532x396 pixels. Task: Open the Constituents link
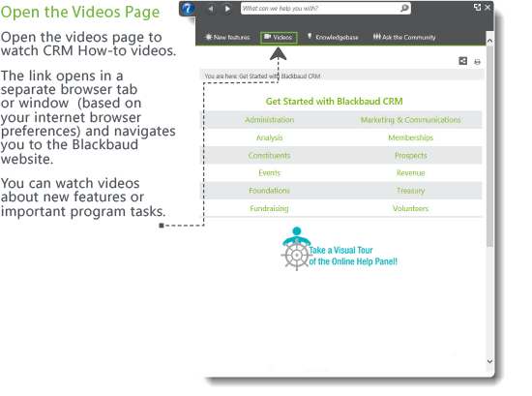(x=270, y=156)
